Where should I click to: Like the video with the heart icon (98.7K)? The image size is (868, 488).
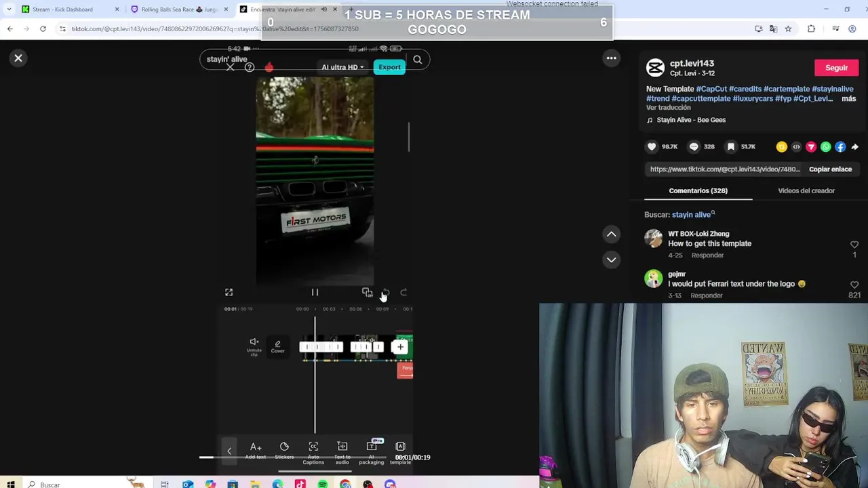(652, 146)
